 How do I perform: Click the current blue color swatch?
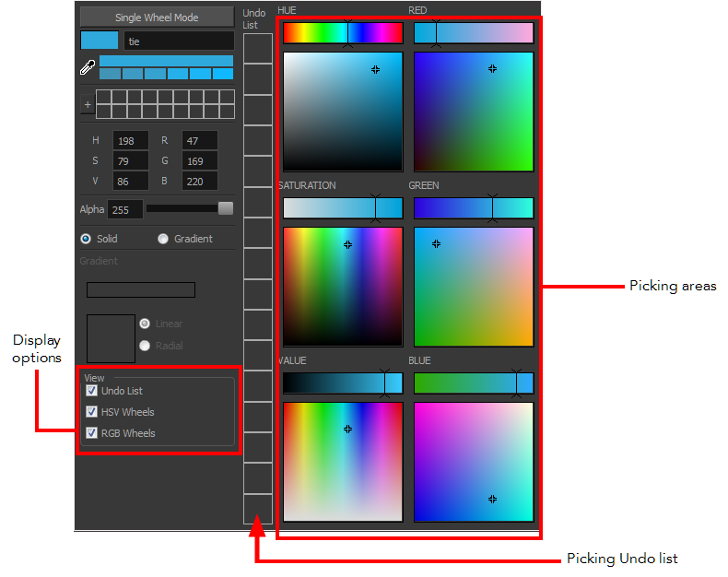[100, 41]
